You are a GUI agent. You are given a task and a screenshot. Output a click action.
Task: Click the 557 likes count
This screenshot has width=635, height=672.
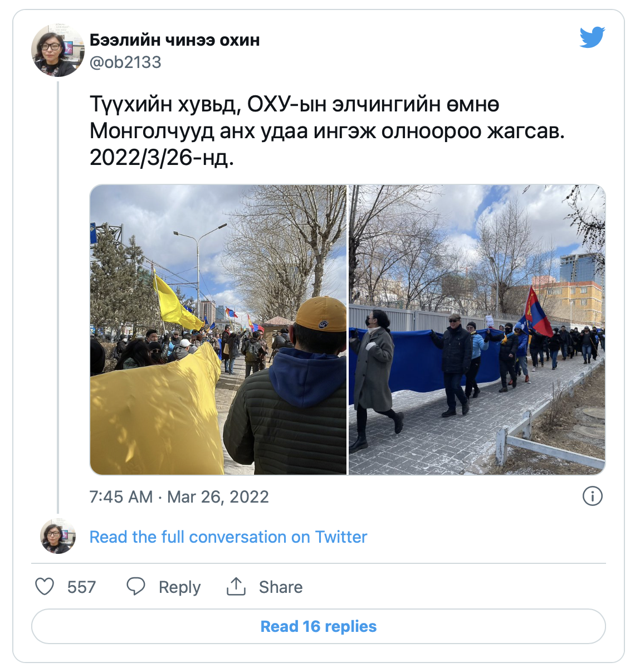(x=81, y=587)
